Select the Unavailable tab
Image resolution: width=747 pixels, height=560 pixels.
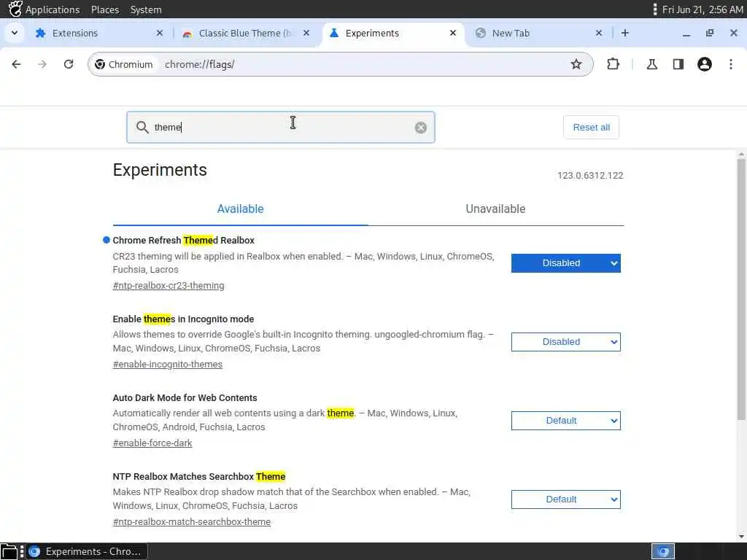(x=495, y=209)
